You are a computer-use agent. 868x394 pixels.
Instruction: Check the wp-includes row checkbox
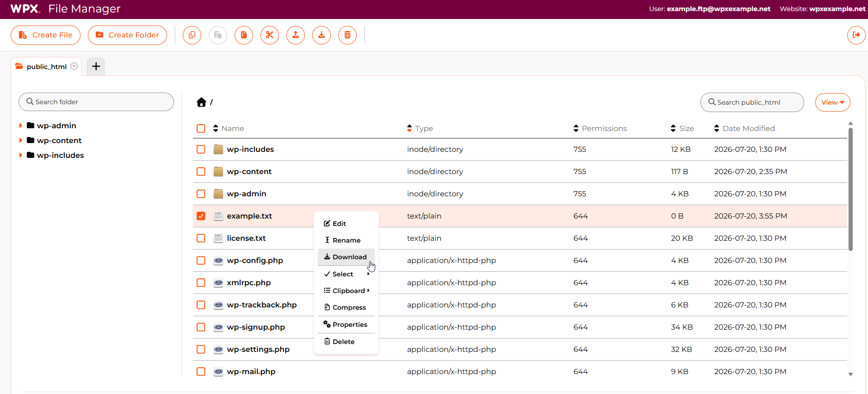point(201,149)
